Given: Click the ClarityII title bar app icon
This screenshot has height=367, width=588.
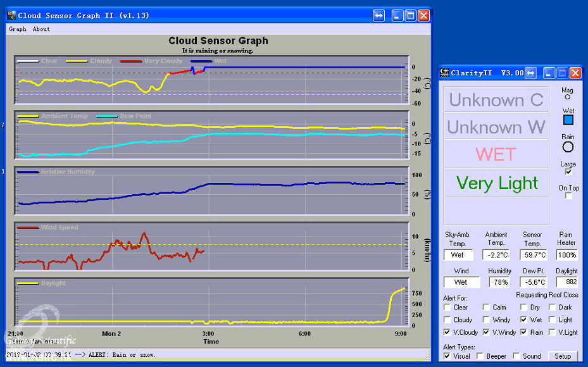Looking at the screenshot, I should pyautogui.click(x=445, y=73).
